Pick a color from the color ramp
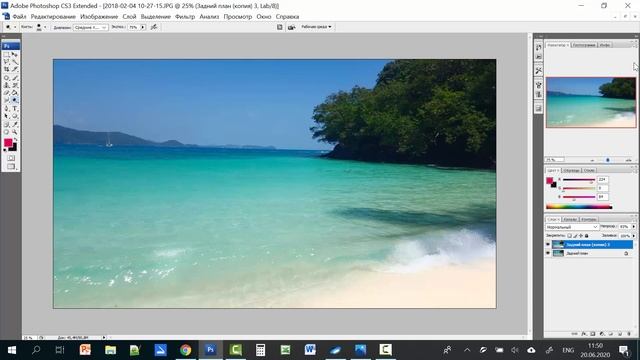The image size is (640, 360). [x=579, y=207]
